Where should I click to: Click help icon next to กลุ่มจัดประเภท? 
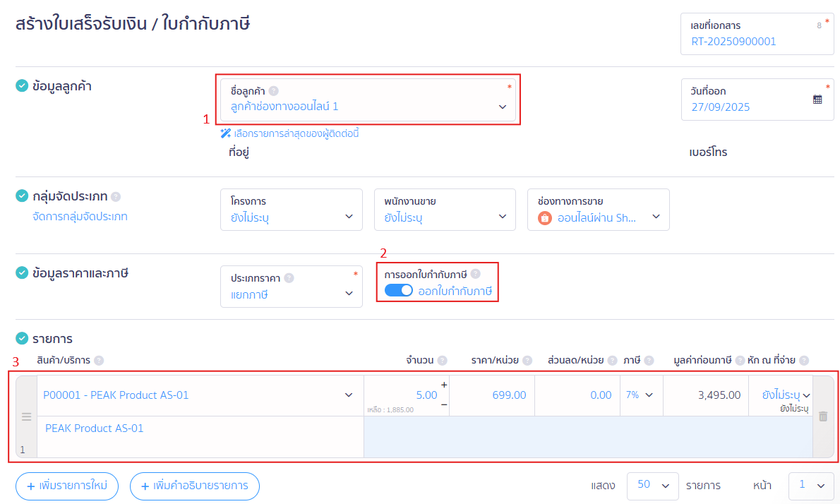coord(116,197)
